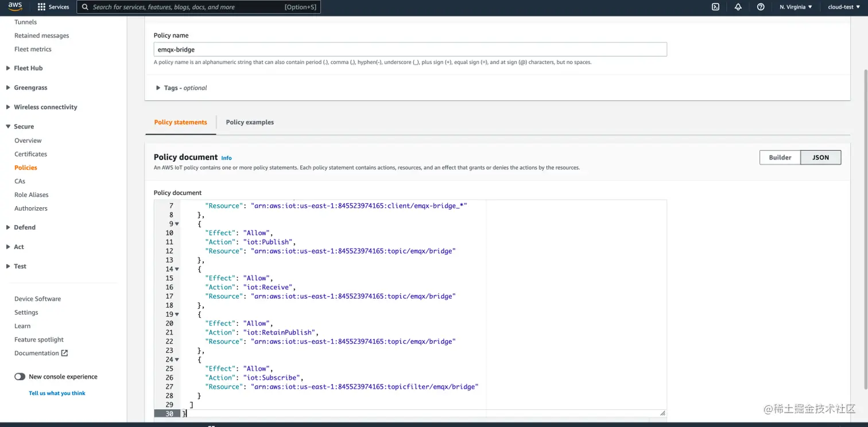This screenshot has width=868, height=427.
Task: Expand the Act section
Action: click(15, 247)
